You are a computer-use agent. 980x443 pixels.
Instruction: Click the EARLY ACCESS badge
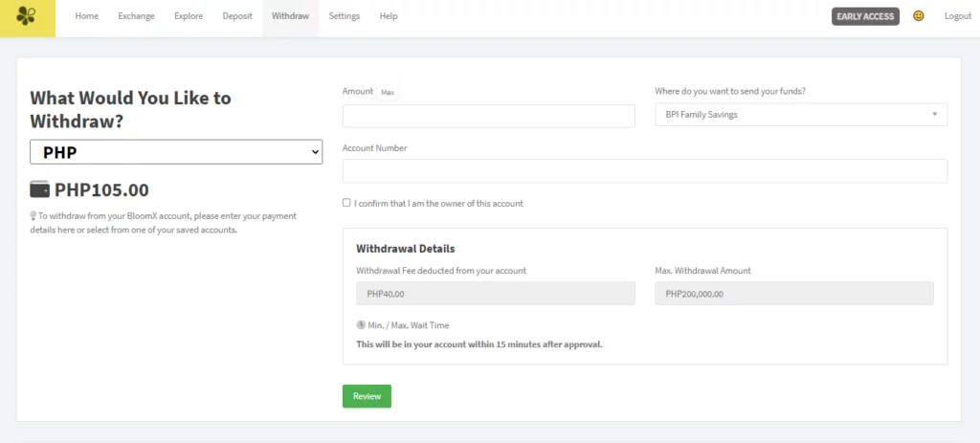point(865,16)
